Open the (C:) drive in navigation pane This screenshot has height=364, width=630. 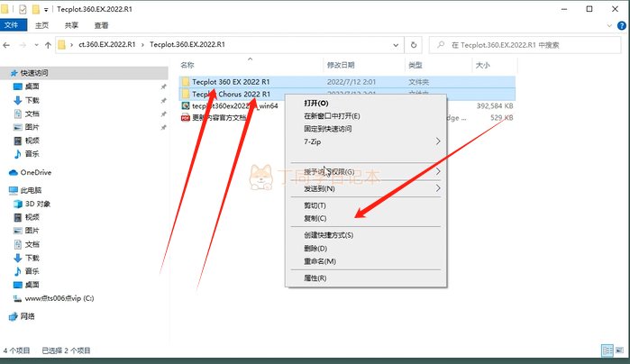[x=59, y=298]
